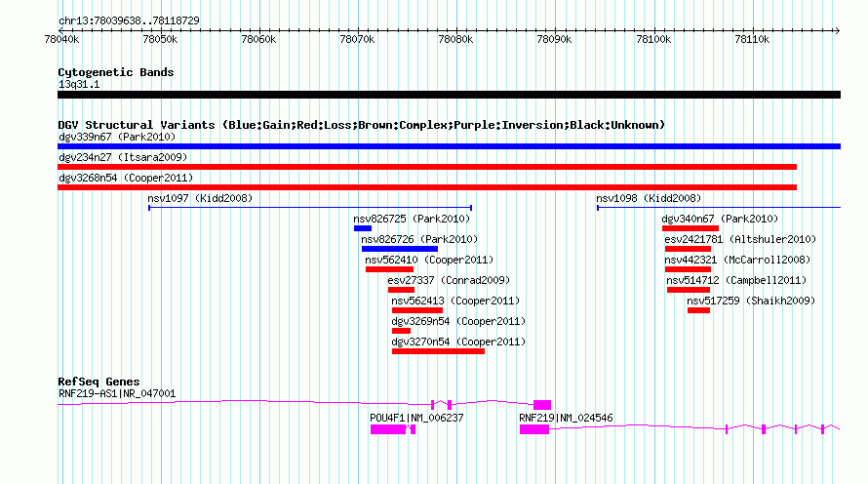
Task: Open nsv562410 (Cooper2011) variant
Action: (429, 260)
